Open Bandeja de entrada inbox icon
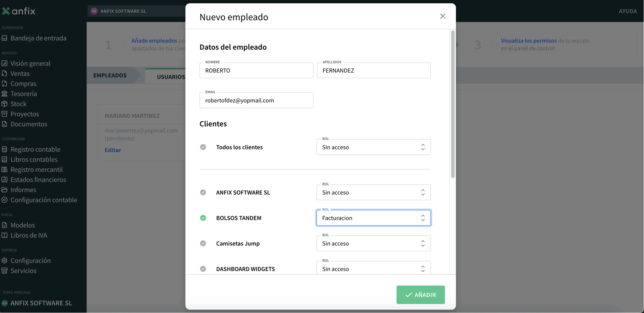The height and width of the screenshot is (313, 644). [5, 38]
